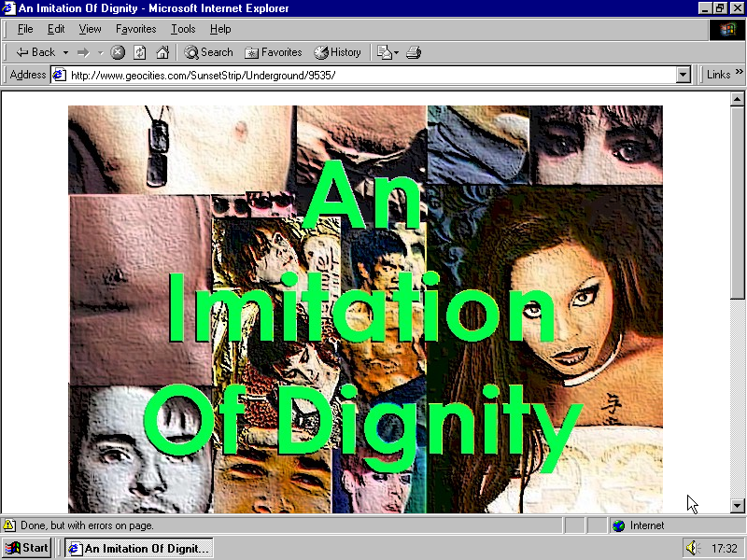Open the View menu
Viewport: 747px width, 560px height.
(90, 29)
